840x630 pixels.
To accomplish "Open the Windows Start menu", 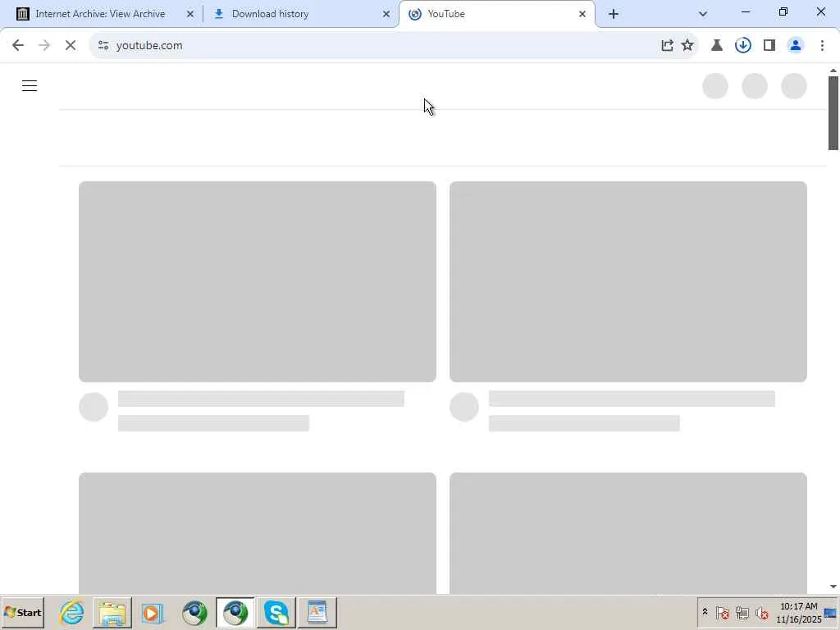I will [22, 612].
